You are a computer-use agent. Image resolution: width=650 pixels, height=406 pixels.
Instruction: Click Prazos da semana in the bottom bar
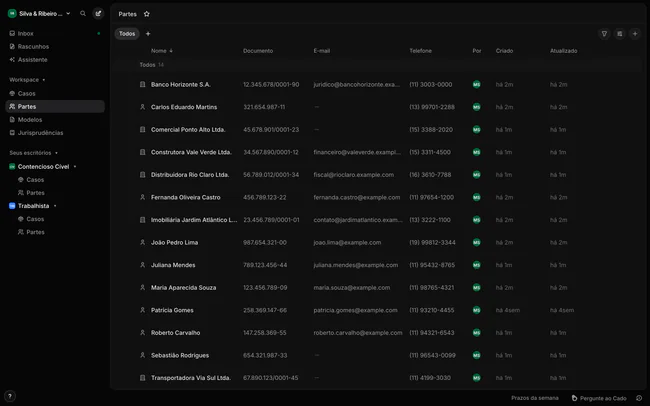535,398
